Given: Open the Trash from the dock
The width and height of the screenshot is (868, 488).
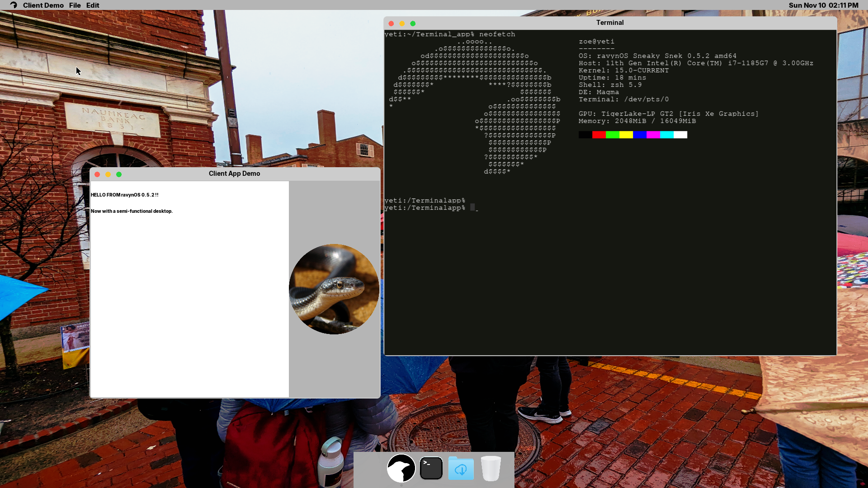Looking at the screenshot, I should point(491,468).
